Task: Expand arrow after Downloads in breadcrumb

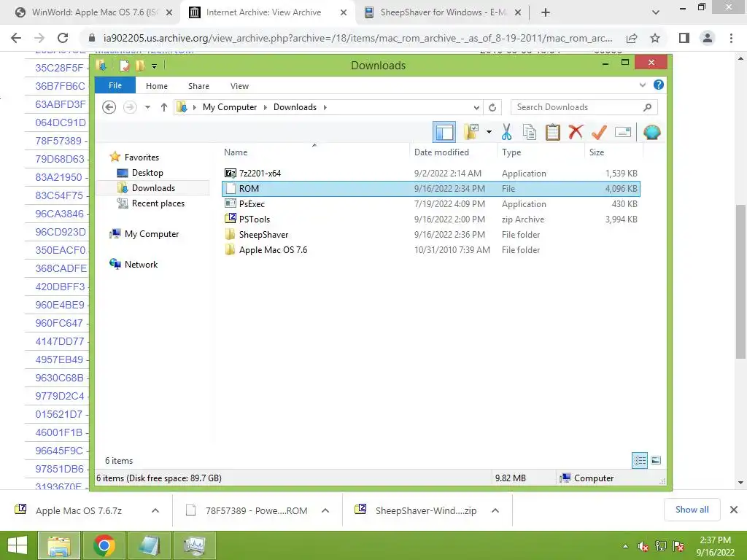Action: pos(325,107)
